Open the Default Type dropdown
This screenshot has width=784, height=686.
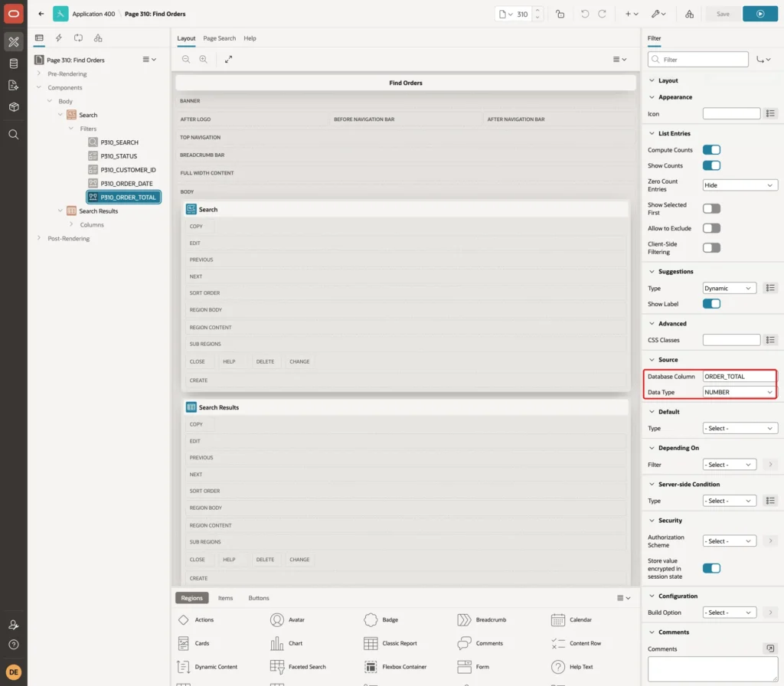tap(740, 429)
